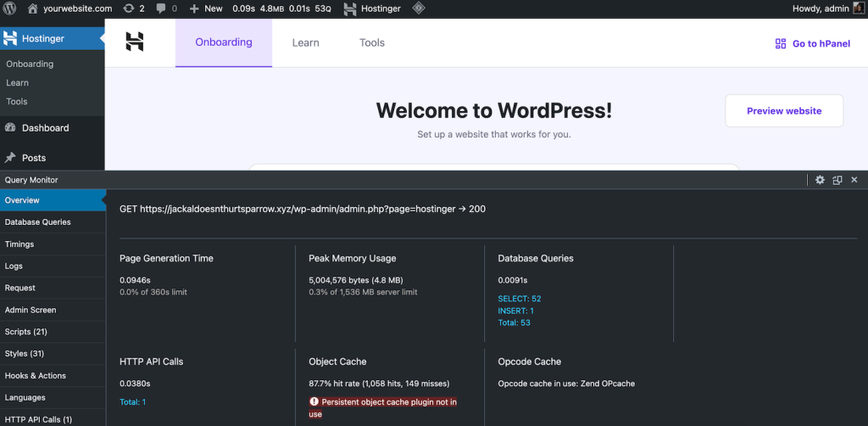The image size is (868, 426).
Task: Open Onboarding in the sidebar submenu
Action: click(x=30, y=64)
